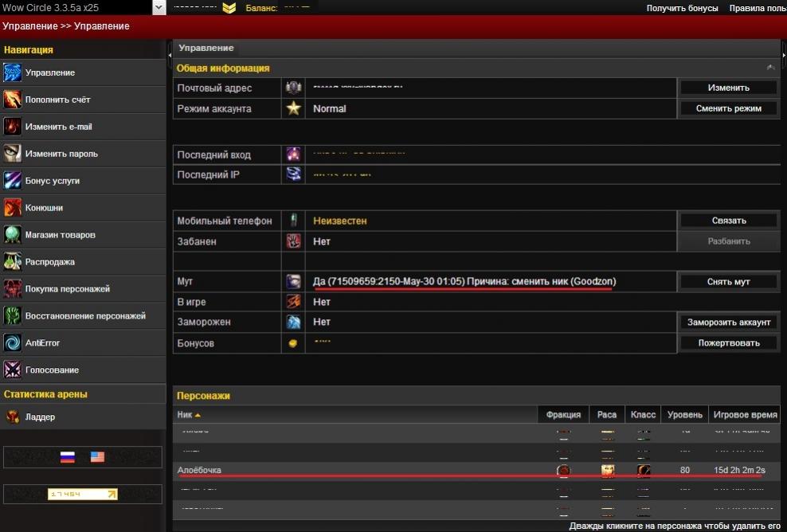
Task: Click the Заморозить аккаунт button
Action: click(x=728, y=323)
